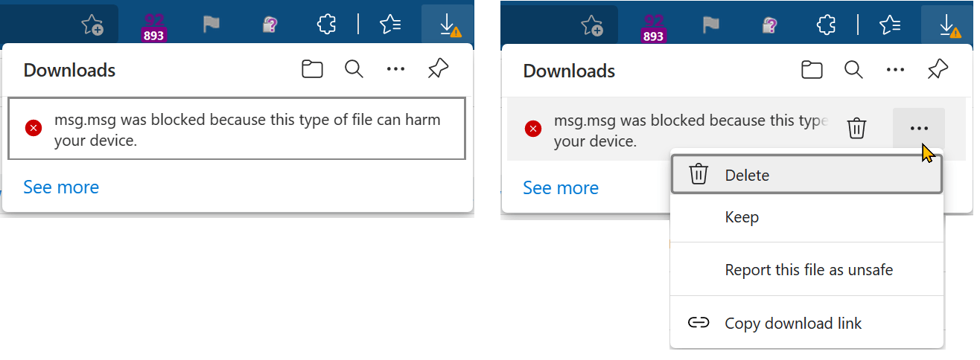Open downloads folder icon in the panel without the context menu

[x=312, y=70]
